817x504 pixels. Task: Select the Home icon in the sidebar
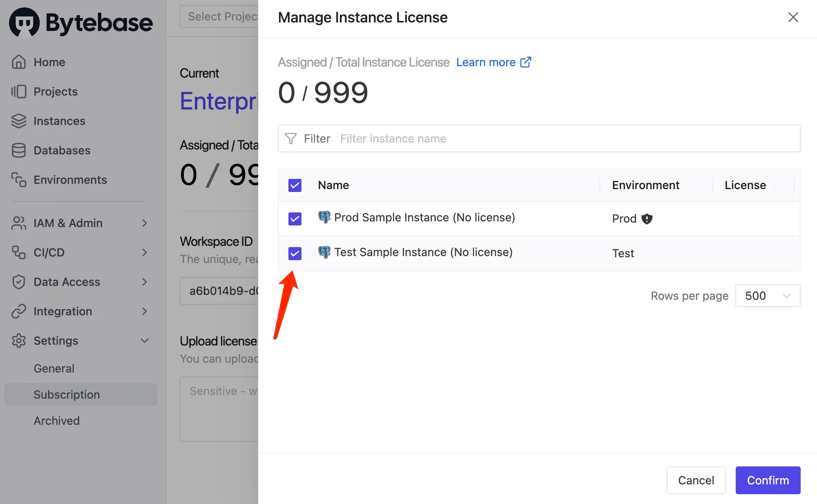[18, 62]
